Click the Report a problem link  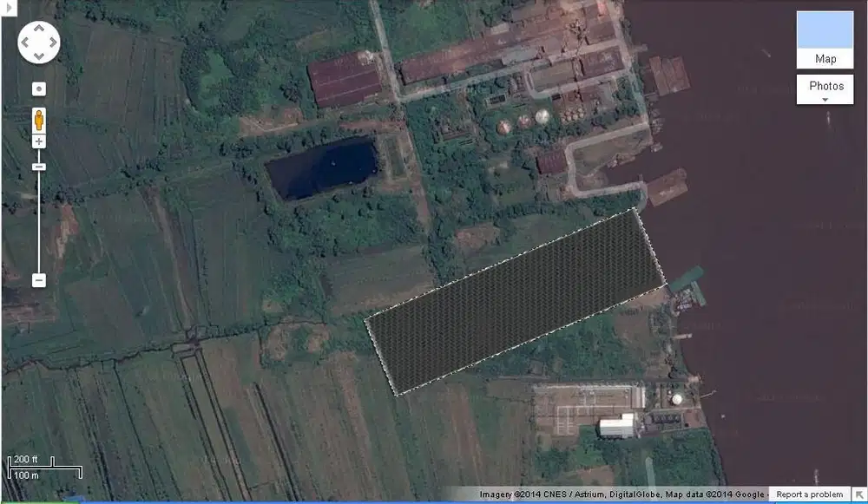tap(809, 494)
